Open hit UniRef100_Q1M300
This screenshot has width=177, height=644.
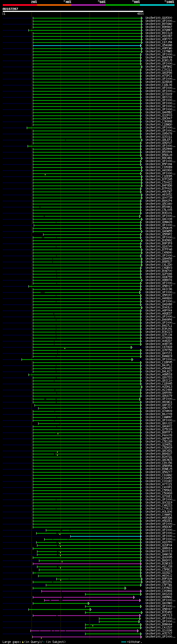tap(159, 18)
